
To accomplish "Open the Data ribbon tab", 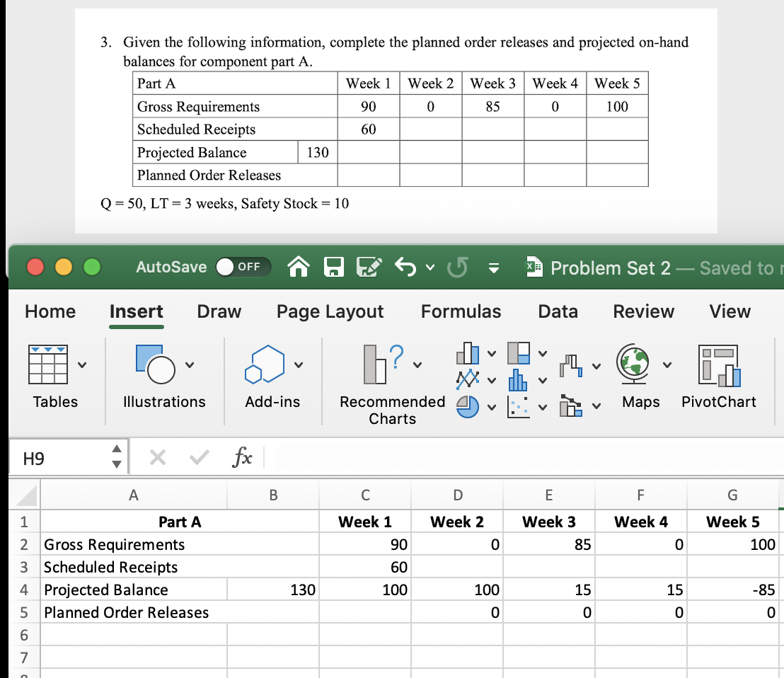I will point(558,311).
